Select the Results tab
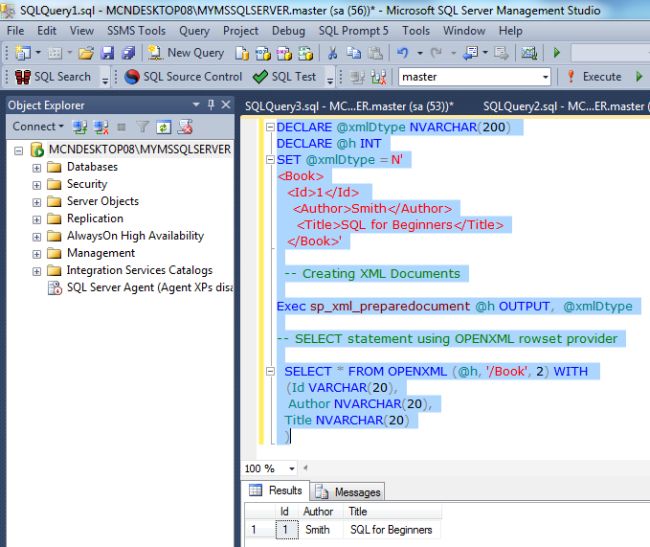This screenshot has height=547, width=650. 275,490
